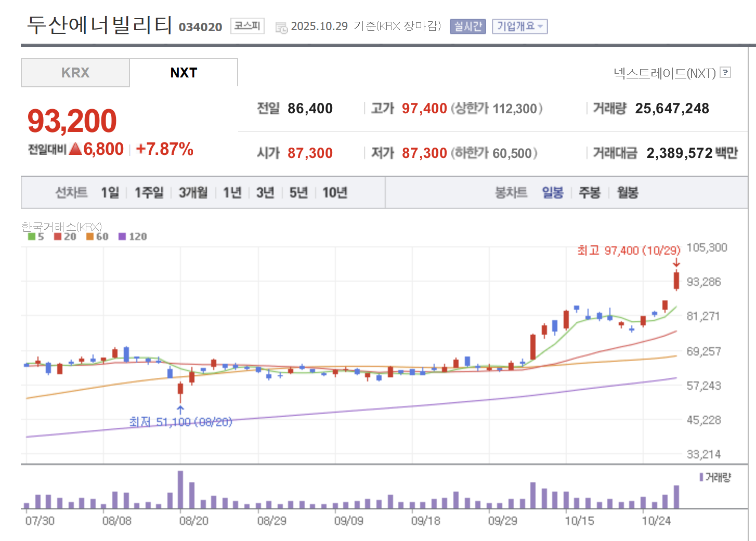Click the 최고 97,400 (10/29) marker
The width and height of the screenshot is (756, 541).
click(x=629, y=250)
